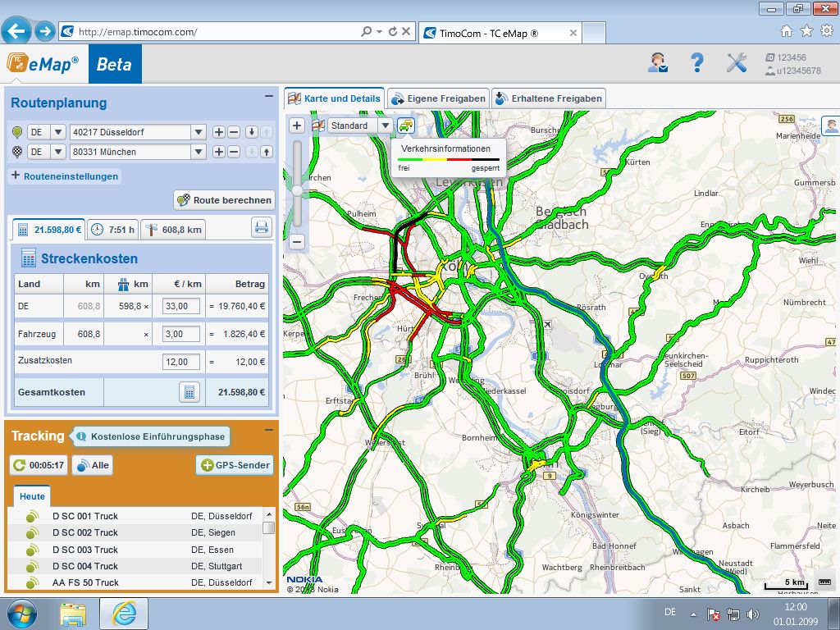The width and height of the screenshot is (840, 630).
Task: Open settings with the wrench tools icon
Action: 736,63
